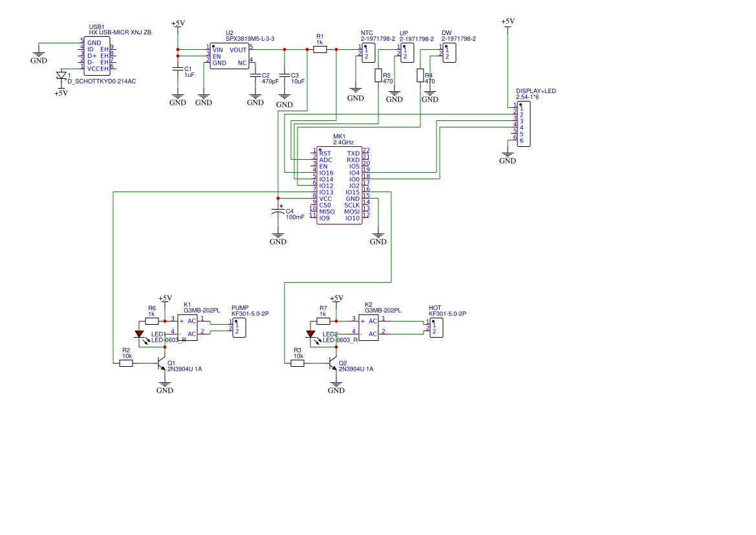
Task: Click the R3 10k resistor symbol
Action: click(x=297, y=364)
